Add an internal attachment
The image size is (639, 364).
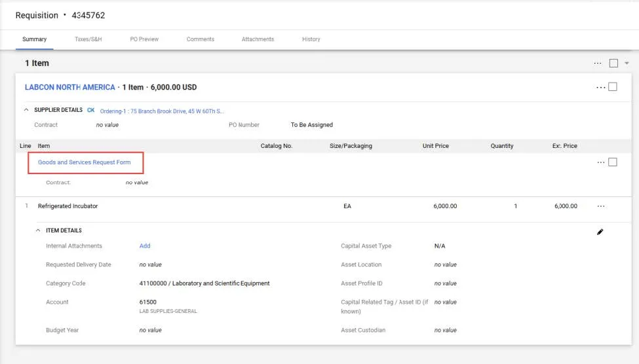[145, 246]
